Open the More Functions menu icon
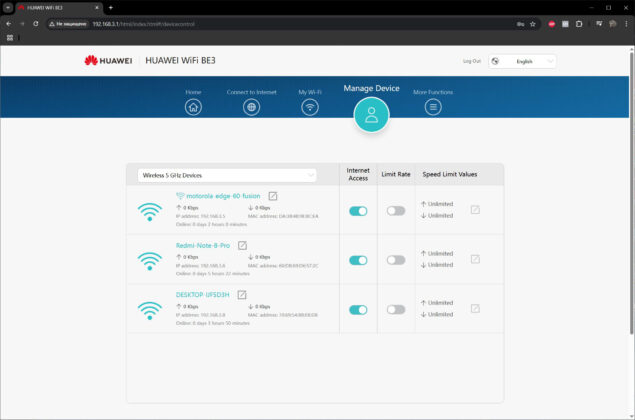635x420 pixels. tap(433, 107)
